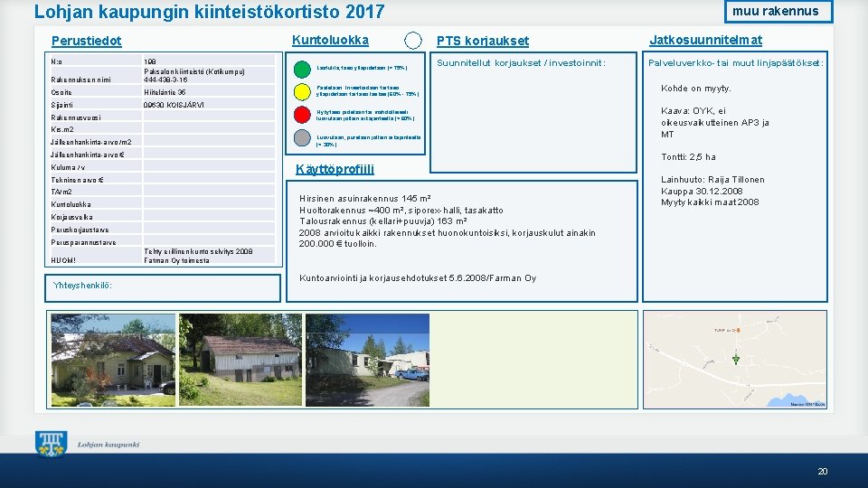Open the barn building photo
The height and width of the screenshot is (488, 868).
241,360
